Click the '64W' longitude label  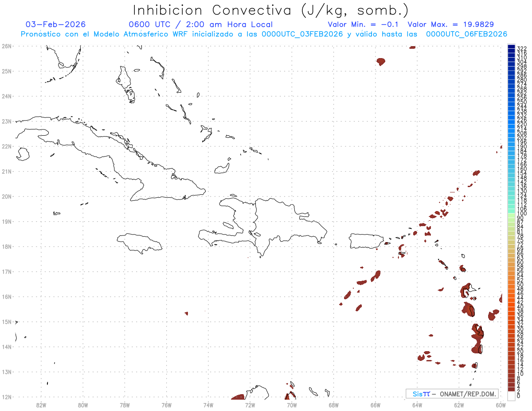[x=417, y=404]
